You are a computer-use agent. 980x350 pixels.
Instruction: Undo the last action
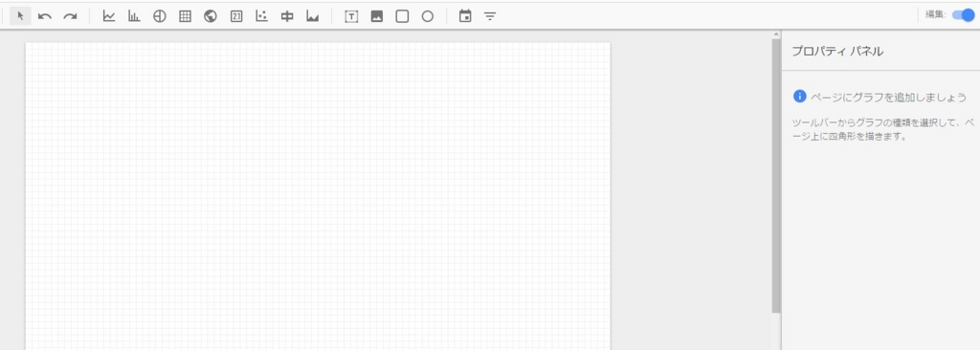point(45,16)
